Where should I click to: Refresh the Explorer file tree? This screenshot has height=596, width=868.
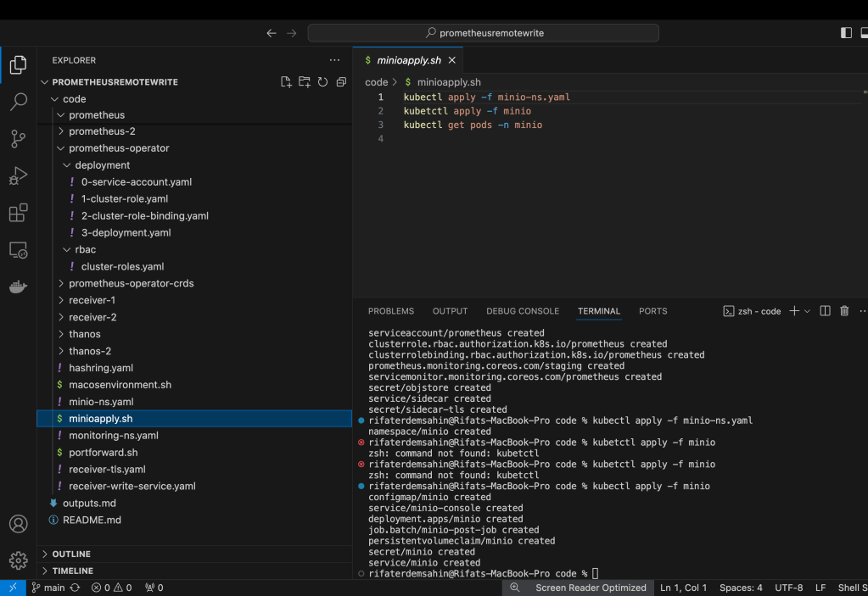(322, 82)
